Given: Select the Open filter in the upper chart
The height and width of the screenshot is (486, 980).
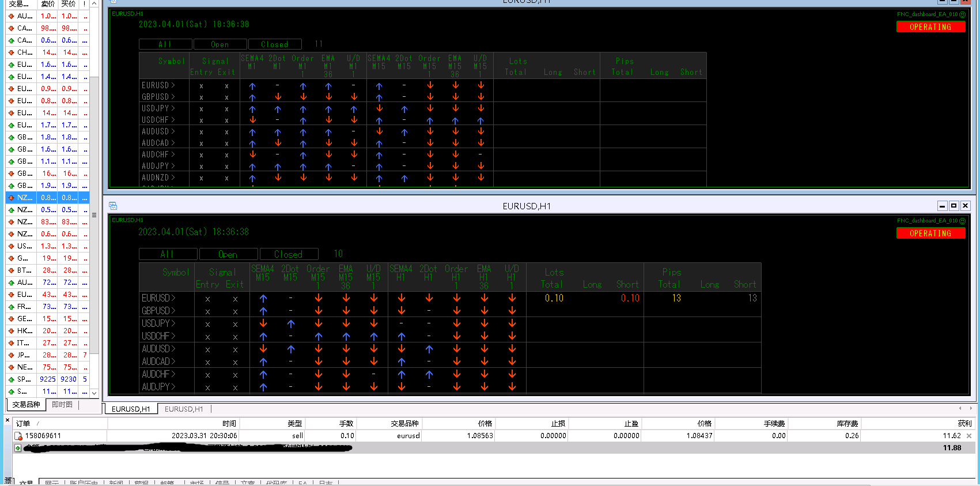Looking at the screenshot, I should pos(220,44).
